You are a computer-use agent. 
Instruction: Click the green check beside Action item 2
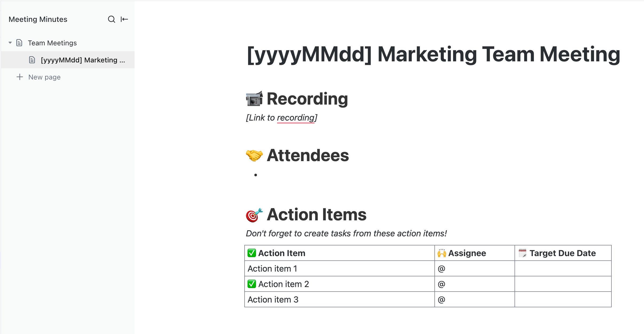pos(252,284)
